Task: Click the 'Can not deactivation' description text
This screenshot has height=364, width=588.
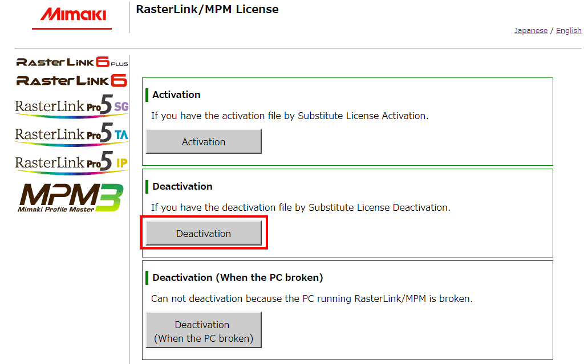Action: pyautogui.click(x=311, y=298)
